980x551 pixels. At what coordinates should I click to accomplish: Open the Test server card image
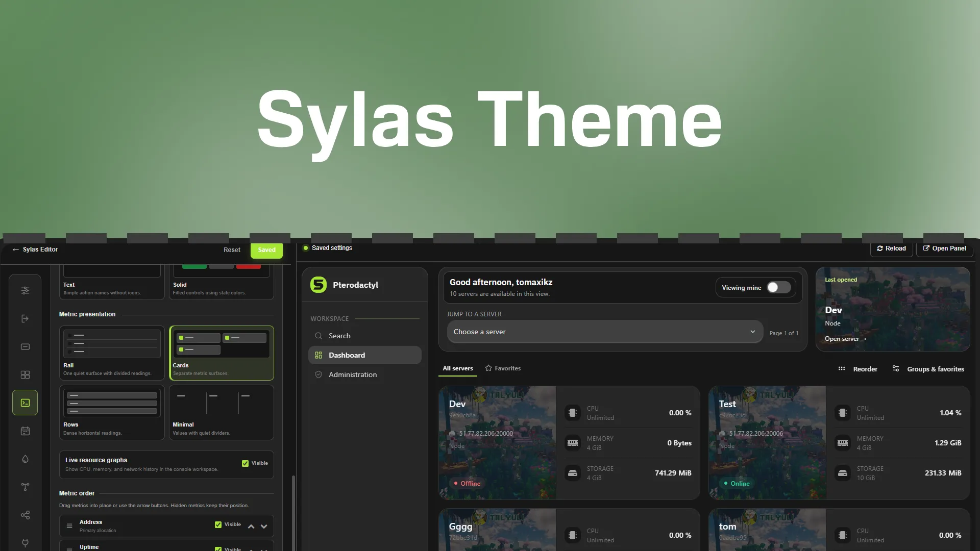pos(768,443)
